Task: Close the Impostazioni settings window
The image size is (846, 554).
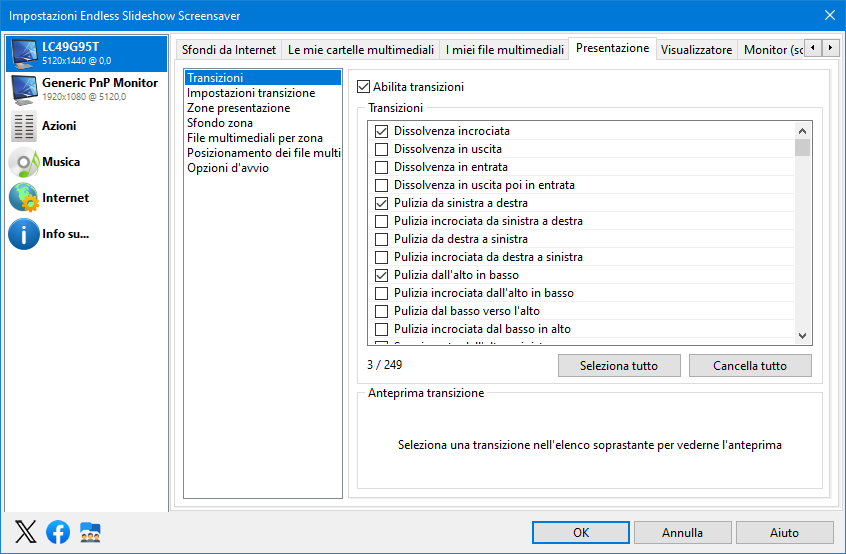Action: pyautogui.click(x=830, y=15)
